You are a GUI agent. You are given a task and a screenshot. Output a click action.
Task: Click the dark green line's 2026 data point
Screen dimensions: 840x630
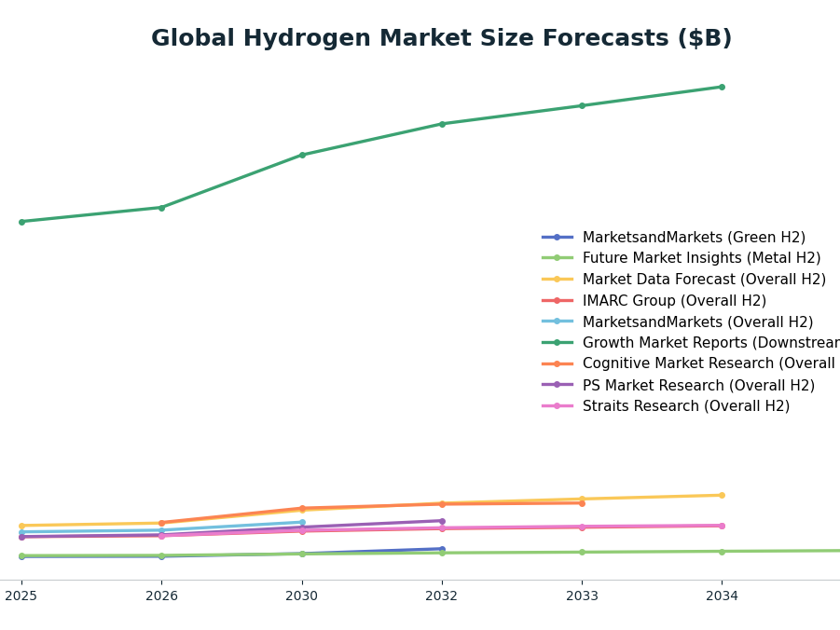pos(162,208)
